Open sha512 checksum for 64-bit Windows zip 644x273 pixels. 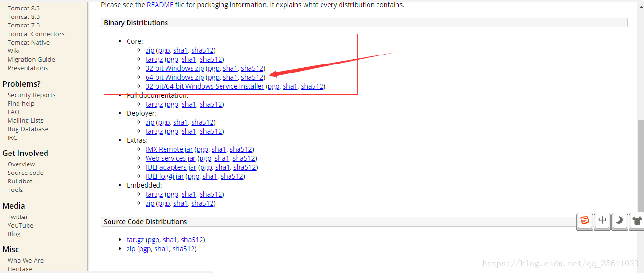coord(252,77)
